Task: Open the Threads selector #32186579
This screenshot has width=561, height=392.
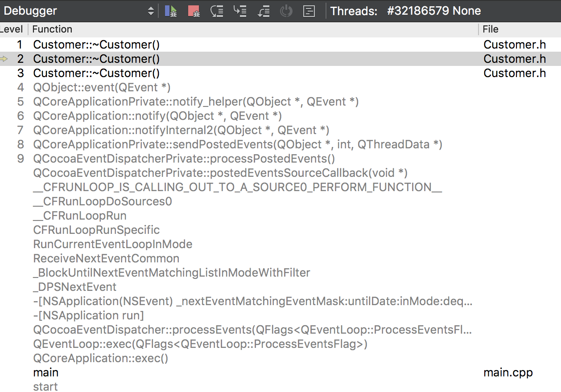Action: 433,11
